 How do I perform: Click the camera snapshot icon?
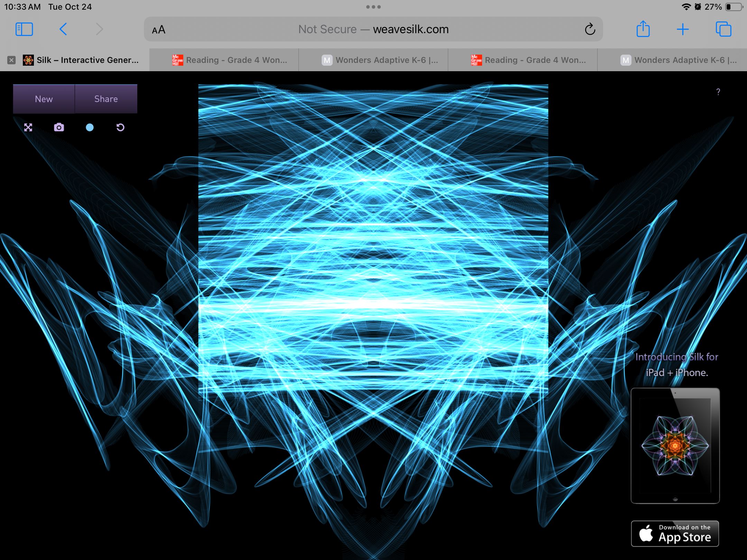59,128
